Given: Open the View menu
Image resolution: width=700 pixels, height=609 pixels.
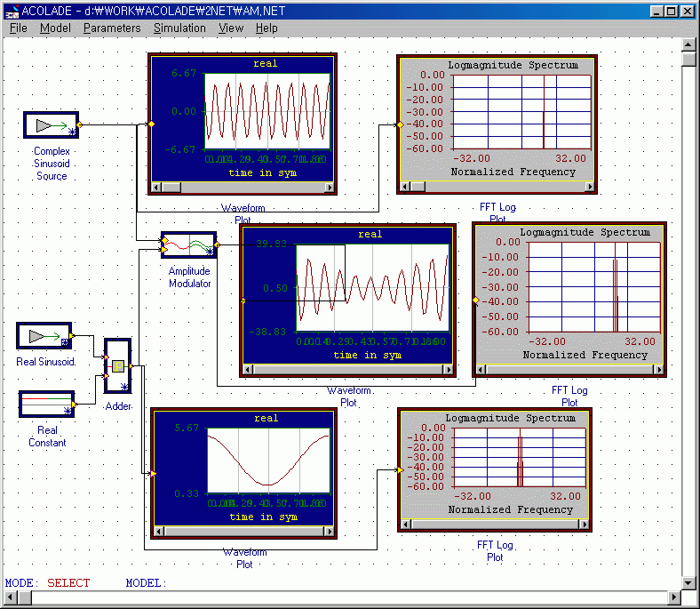Looking at the screenshot, I should [231, 28].
